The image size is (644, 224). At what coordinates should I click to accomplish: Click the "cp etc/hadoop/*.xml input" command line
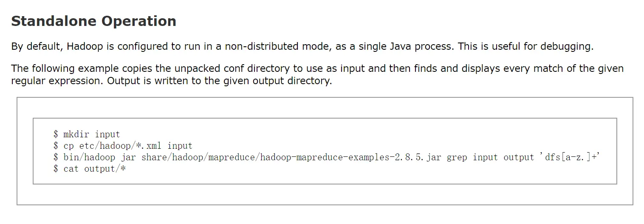pyautogui.click(x=128, y=146)
